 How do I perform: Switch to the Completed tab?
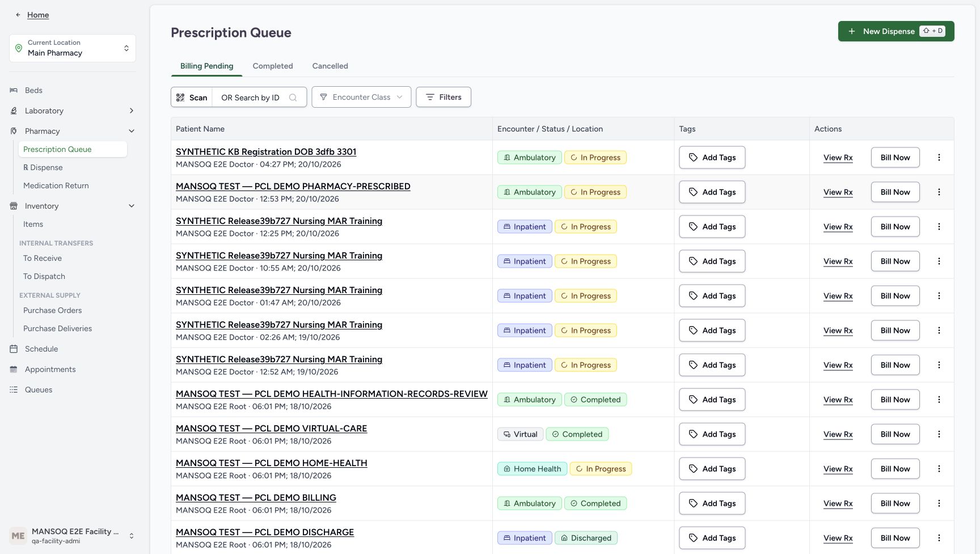(x=273, y=66)
